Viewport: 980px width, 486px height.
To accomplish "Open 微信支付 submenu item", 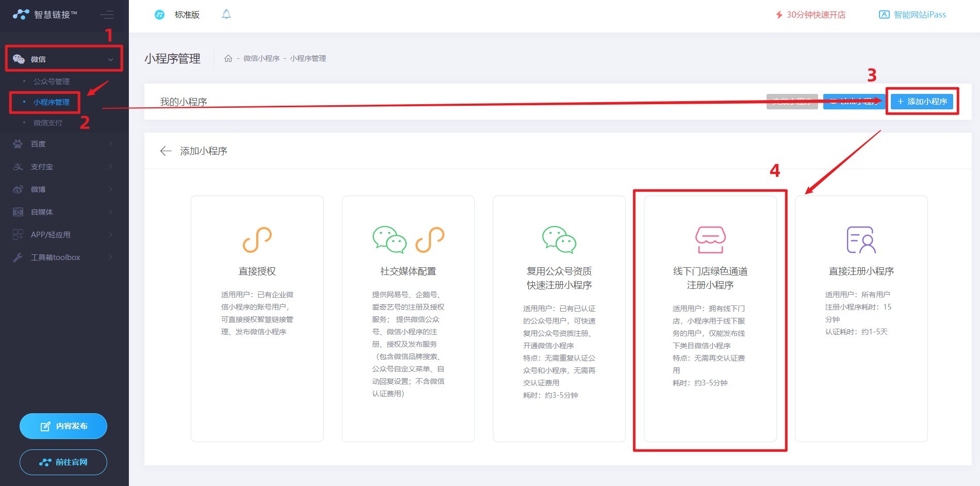I will pos(47,123).
